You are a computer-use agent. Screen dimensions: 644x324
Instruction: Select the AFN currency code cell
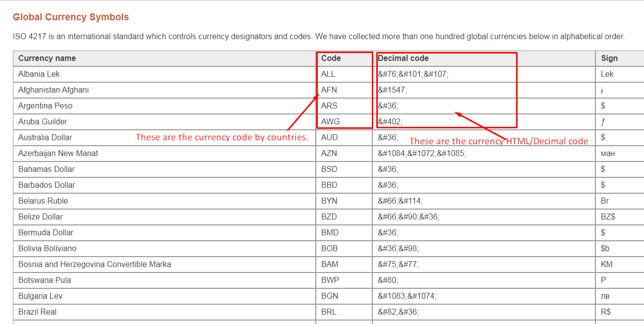(330, 90)
